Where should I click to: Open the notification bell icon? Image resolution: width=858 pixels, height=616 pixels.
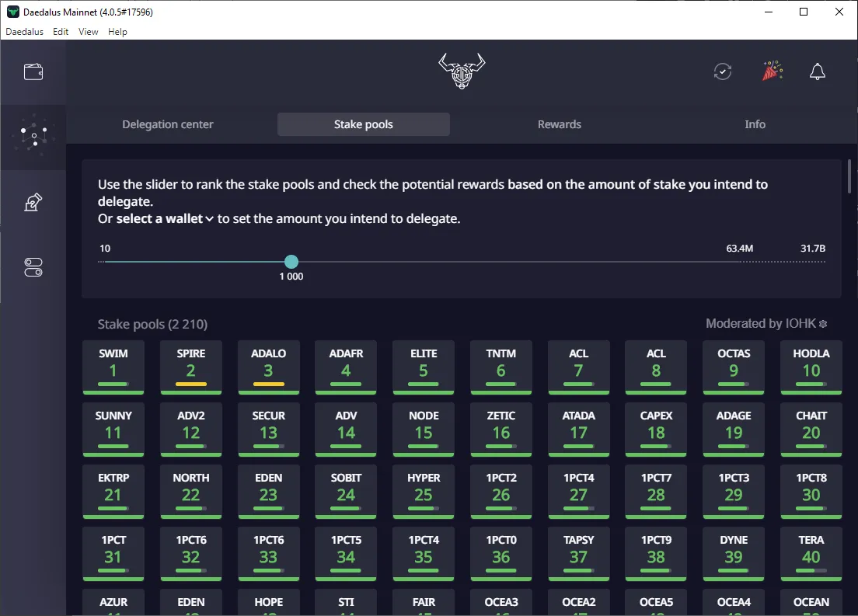(818, 71)
